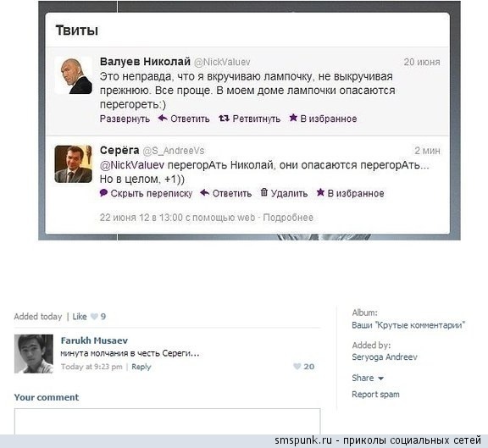488x448 pixels.
Task: Click into the Your comment text box
Action: point(167,422)
